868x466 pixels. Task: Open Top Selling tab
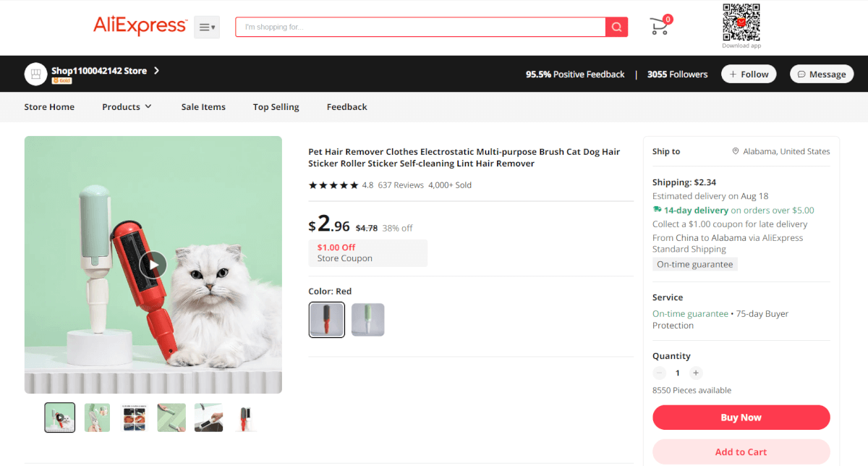pos(276,106)
